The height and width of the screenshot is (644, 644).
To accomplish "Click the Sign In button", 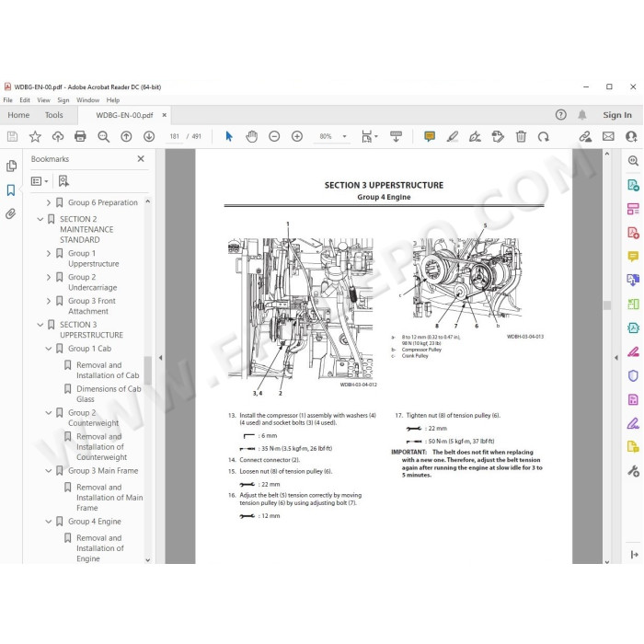I will pos(617,115).
